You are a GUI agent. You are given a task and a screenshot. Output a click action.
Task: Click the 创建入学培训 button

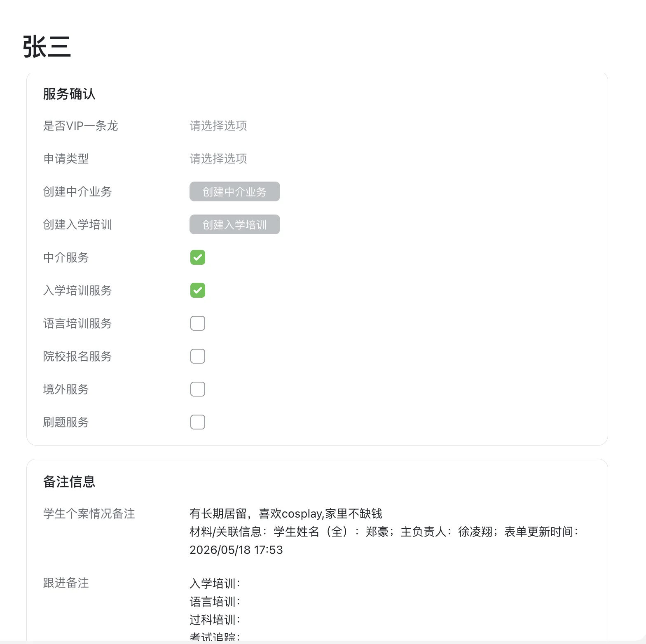[x=235, y=224]
